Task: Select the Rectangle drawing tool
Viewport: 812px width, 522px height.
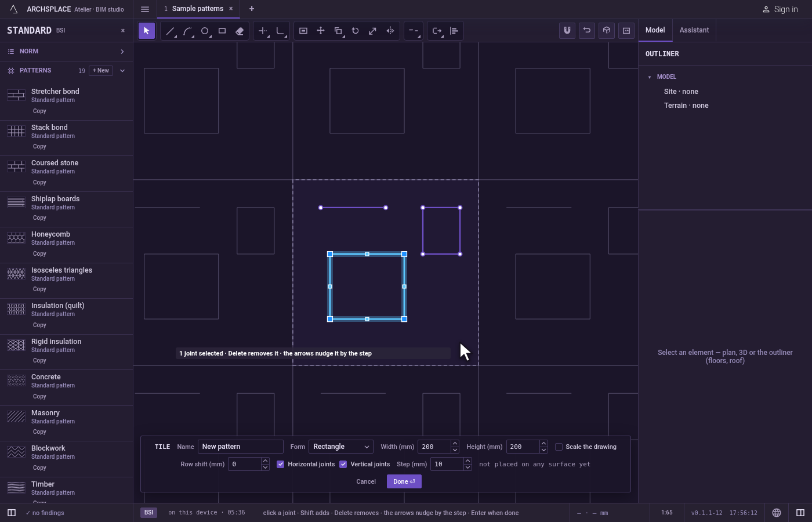Action: pos(222,31)
